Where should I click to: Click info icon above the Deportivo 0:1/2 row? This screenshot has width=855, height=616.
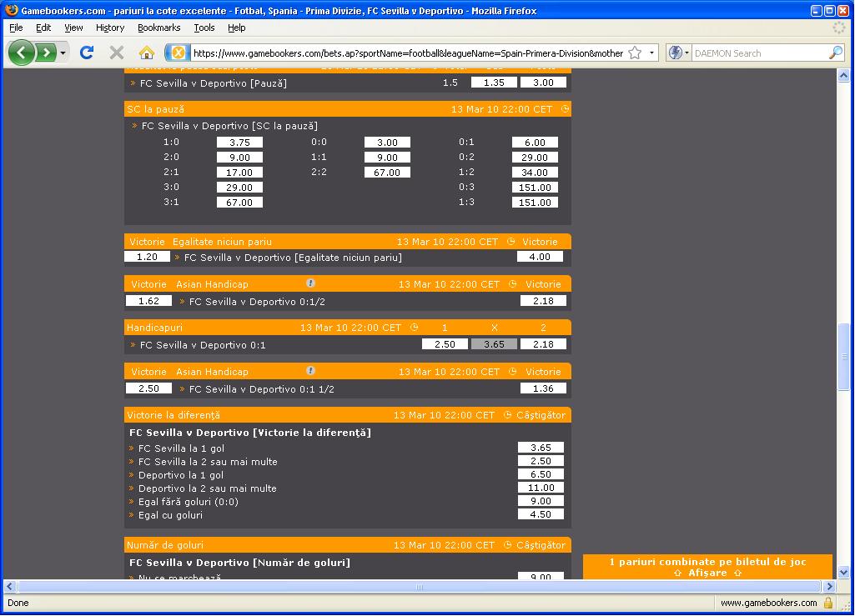(x=310, y=283)
